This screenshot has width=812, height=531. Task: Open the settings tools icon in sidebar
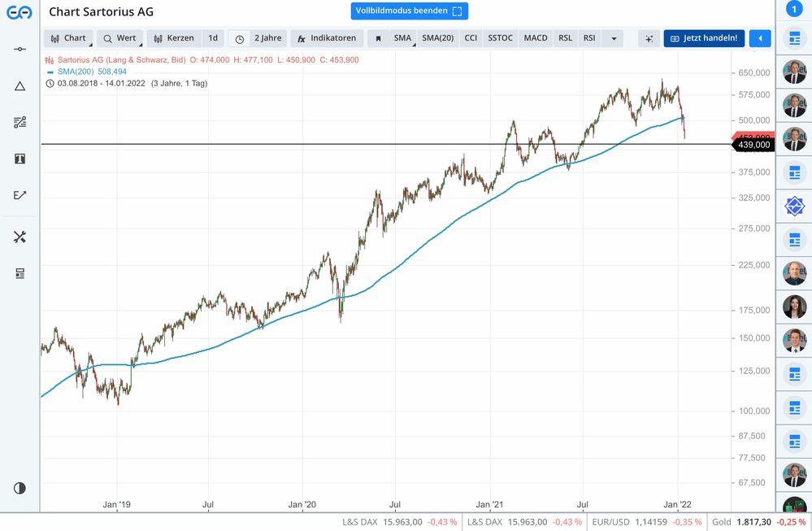click(x=20, y=237)
